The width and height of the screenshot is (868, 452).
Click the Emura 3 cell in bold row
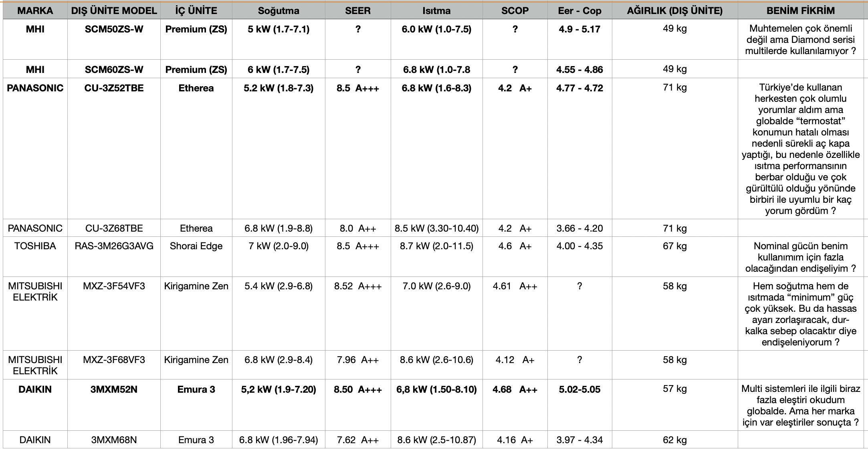pyautogui.click(x=196, y=389)
